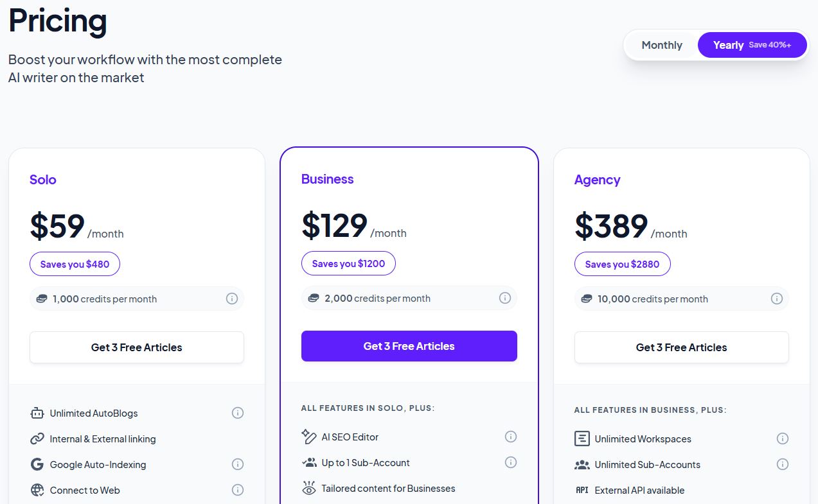Screen dimensions: 818x504
Task: Click the External API available icon
Action: (x=582, y=490)
